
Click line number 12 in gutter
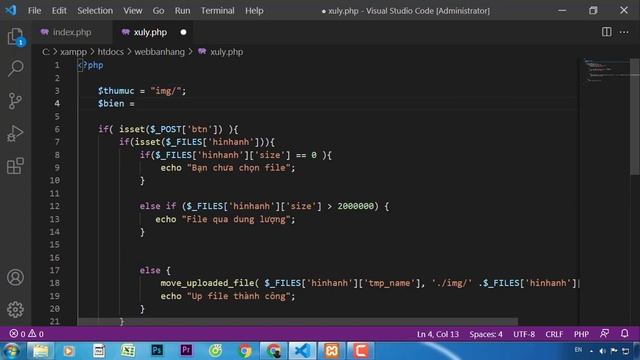54,206
